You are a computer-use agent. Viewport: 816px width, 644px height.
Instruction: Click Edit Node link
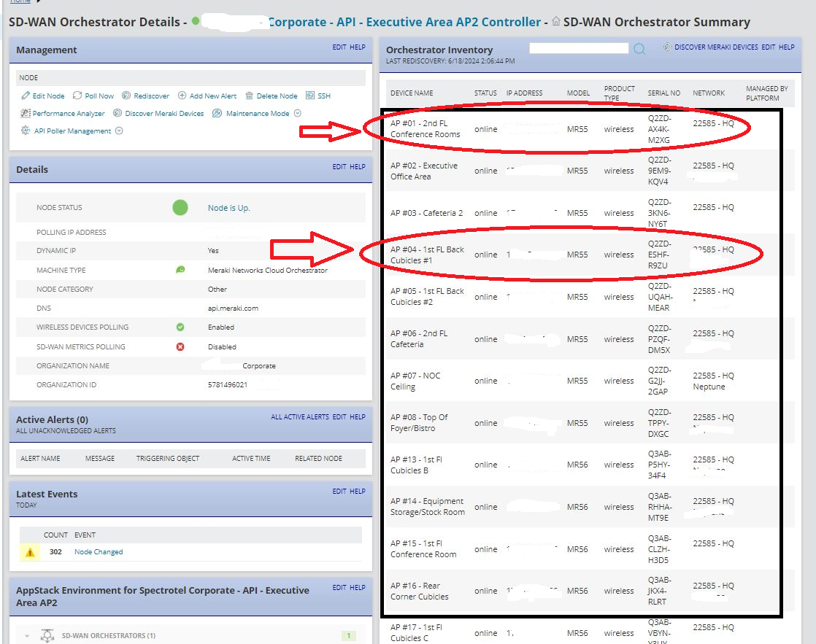(48, 96)
